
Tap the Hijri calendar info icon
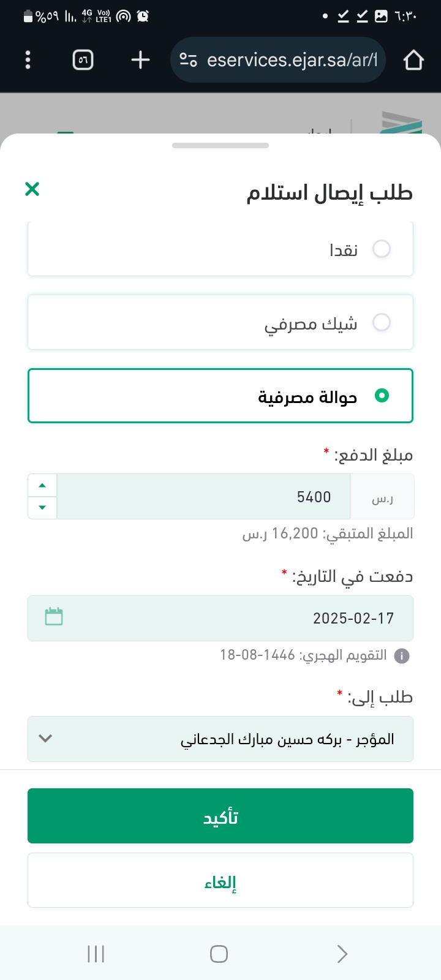[402, 656]
